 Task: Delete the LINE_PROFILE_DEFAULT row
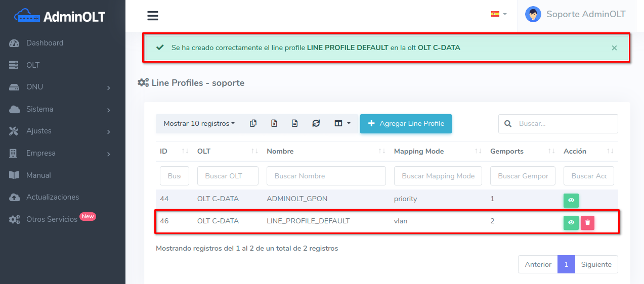coord(587,222)
